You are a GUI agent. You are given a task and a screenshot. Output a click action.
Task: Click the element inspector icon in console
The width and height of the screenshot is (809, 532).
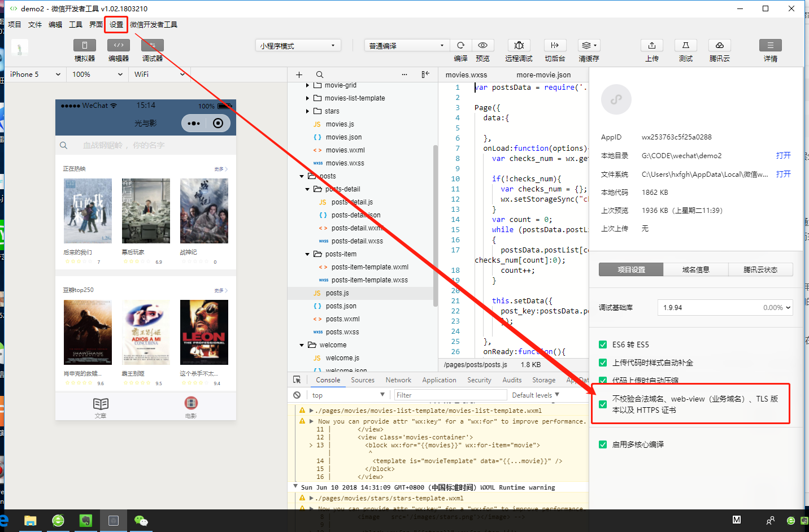click(297, 380)
